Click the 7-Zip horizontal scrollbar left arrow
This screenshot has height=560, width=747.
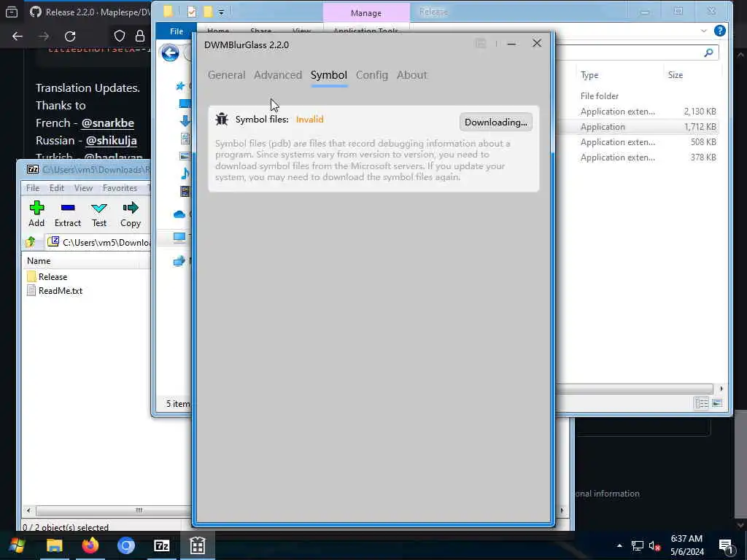28,510
